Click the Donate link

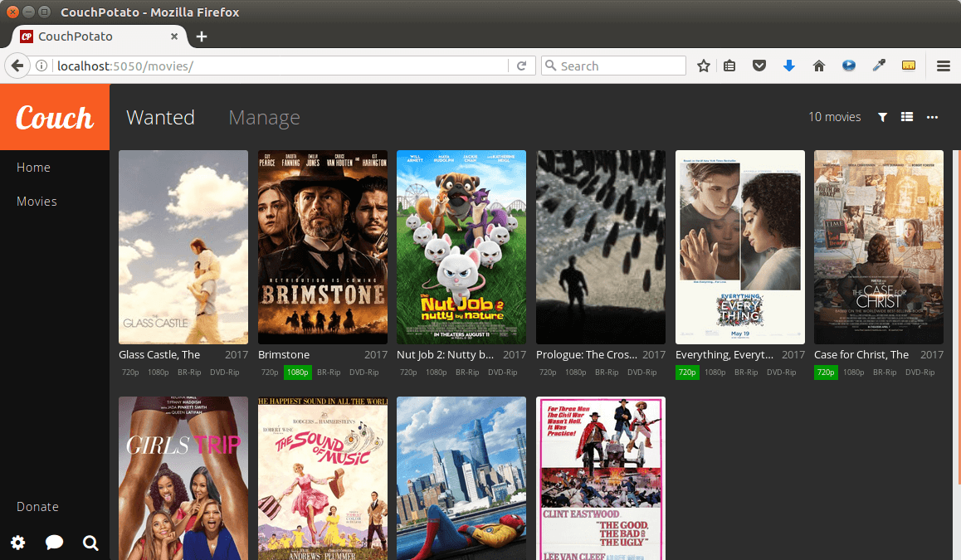point(37,507)
